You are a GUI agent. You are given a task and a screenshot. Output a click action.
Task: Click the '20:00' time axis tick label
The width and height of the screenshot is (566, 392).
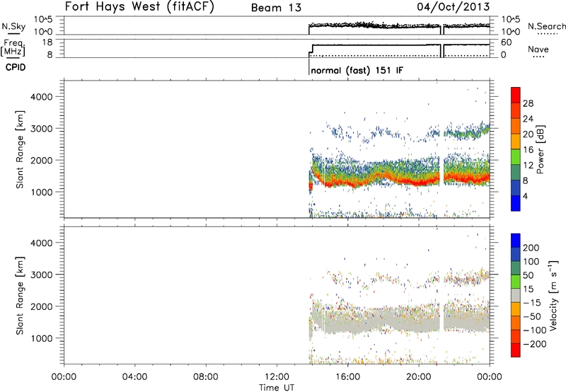[418, 377]
